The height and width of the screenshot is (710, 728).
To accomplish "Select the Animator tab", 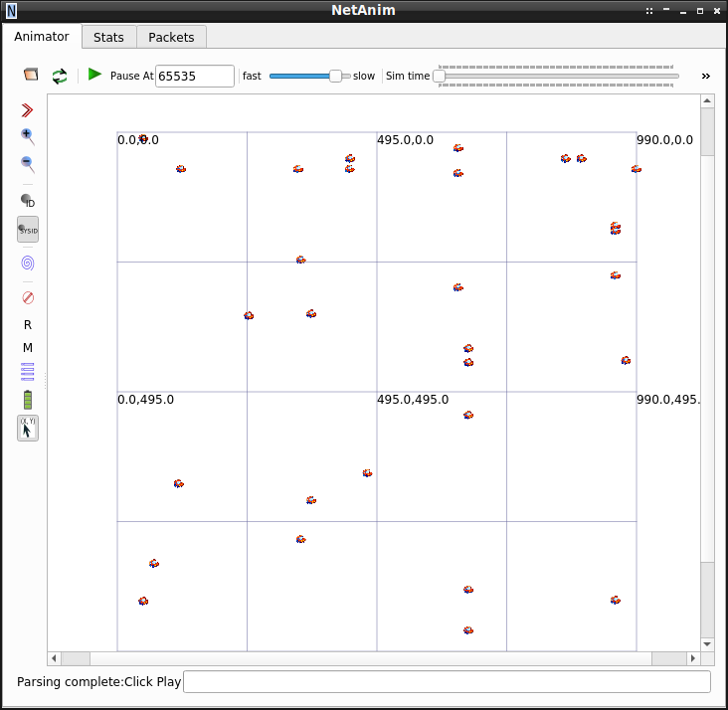I will pyautogui.click(x=42, y=36).
